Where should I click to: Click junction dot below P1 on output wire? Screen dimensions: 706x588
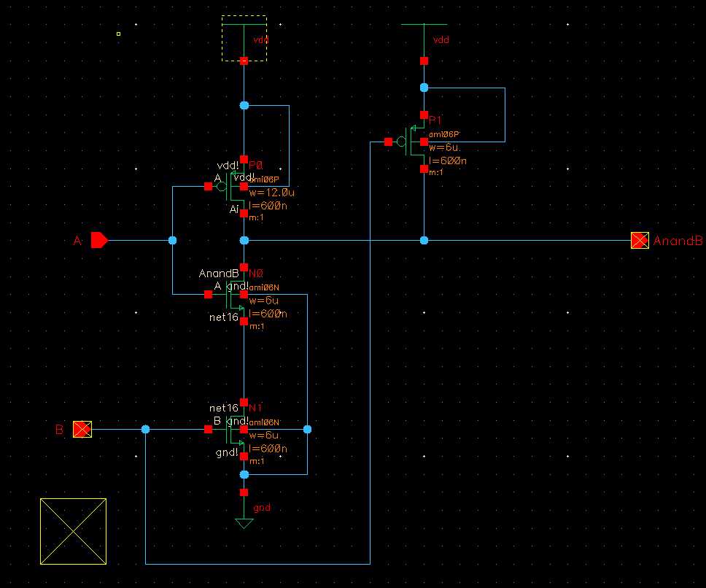coord(424,241)
